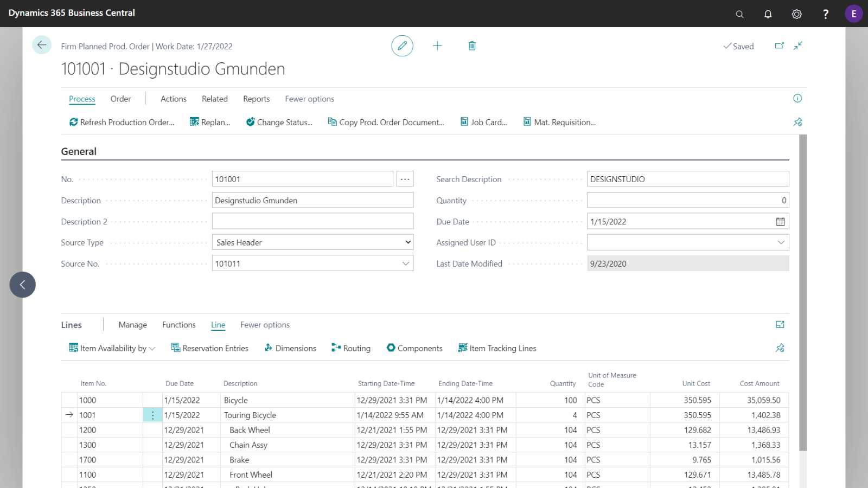This screenshot has width=868, height=488.
Task: Delete the order using the trash icon
Action: coord(471,46)
